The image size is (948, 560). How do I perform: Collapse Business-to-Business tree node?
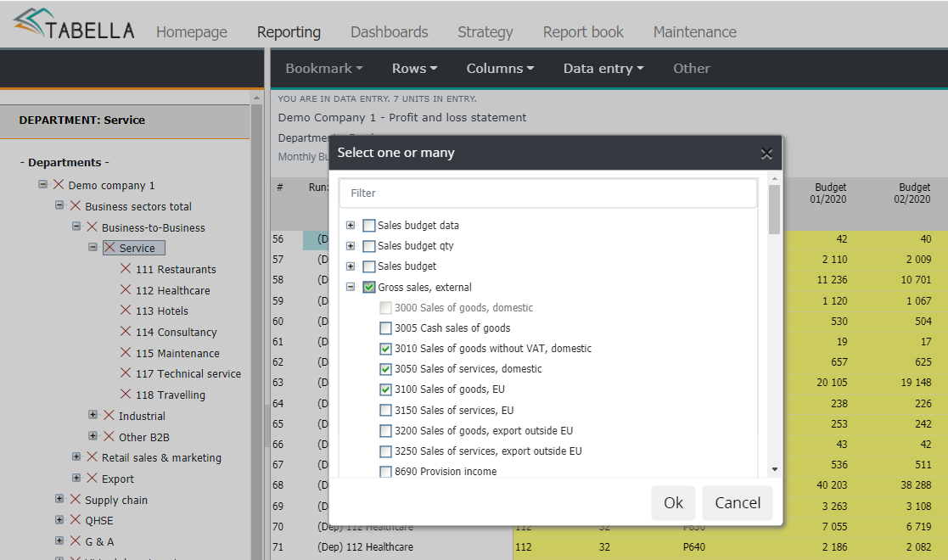(76, 227)
